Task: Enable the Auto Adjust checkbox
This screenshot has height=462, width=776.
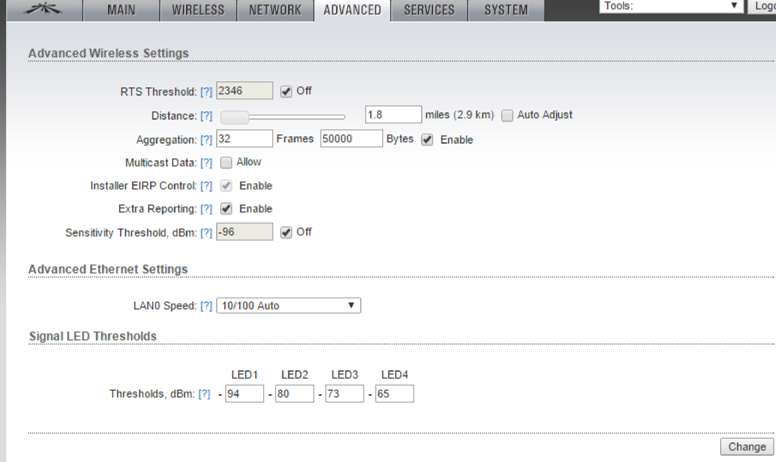Action: pyautogui.click(x=507, y=115)
